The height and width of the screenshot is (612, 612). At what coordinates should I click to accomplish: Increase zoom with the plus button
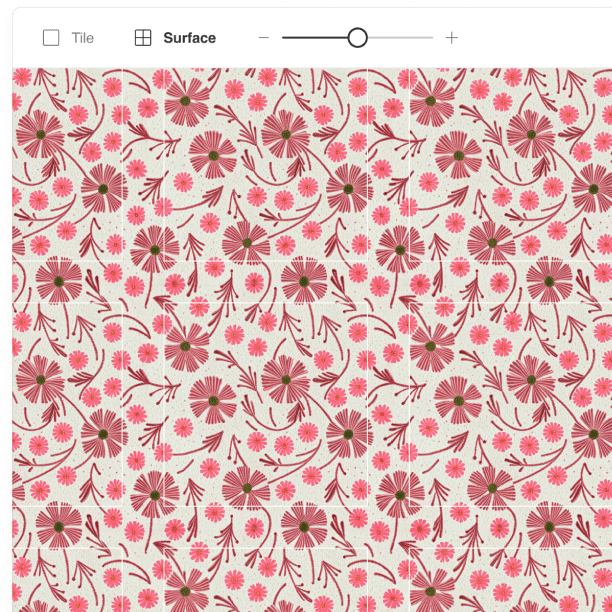pyautogui.click(x=452, y=38)
